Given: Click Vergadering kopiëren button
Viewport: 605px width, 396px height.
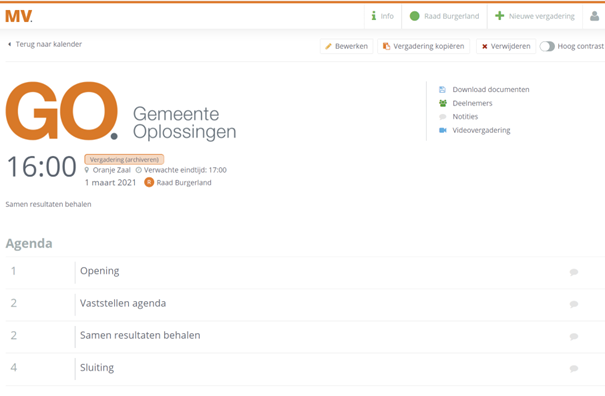Looking at the screenshot, I should tap(423, 46).
